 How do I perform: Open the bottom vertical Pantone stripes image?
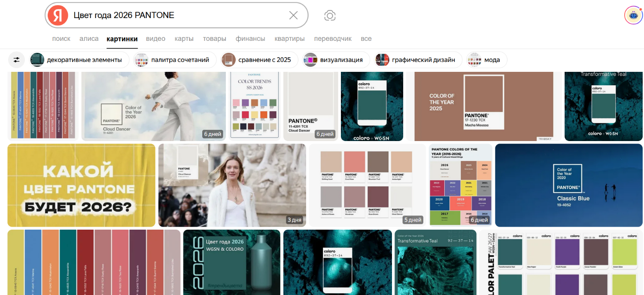pyautogui.click(x=94, y=262)
